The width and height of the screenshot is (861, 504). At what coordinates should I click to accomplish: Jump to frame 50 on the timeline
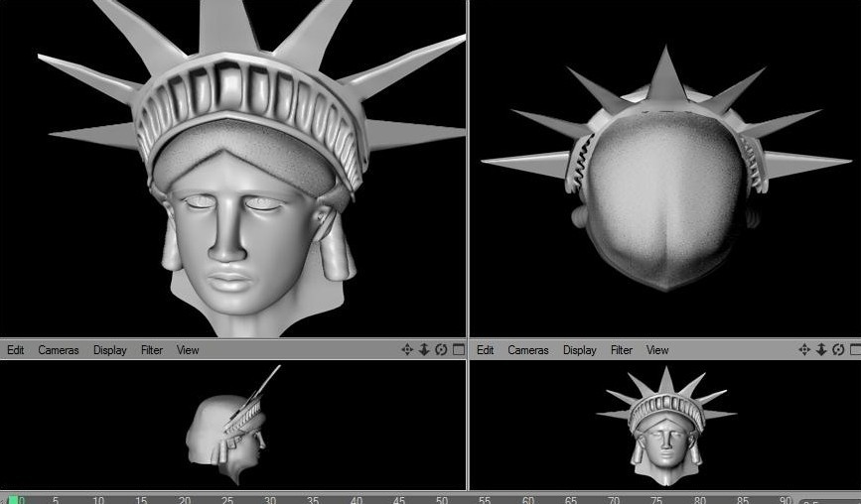[x=442, y=500]
